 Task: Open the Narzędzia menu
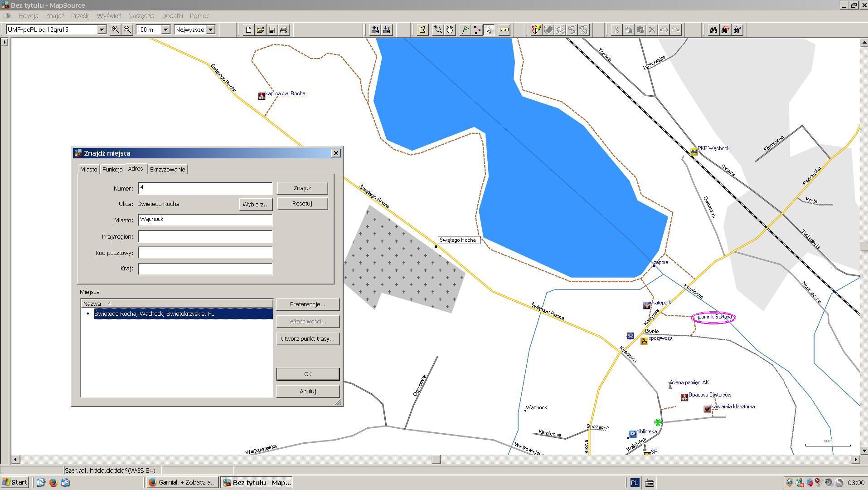pos(141,16)
